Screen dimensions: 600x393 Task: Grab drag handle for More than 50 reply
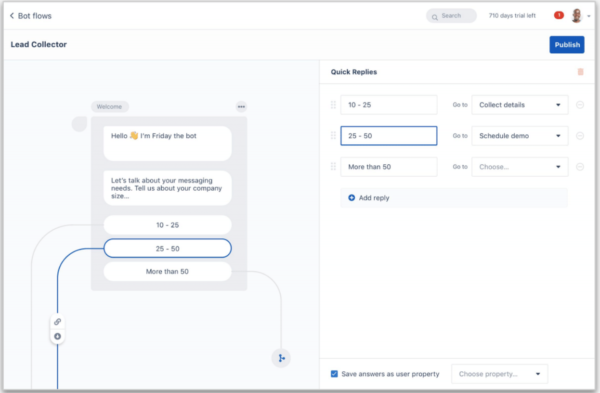tap(333, 166)
